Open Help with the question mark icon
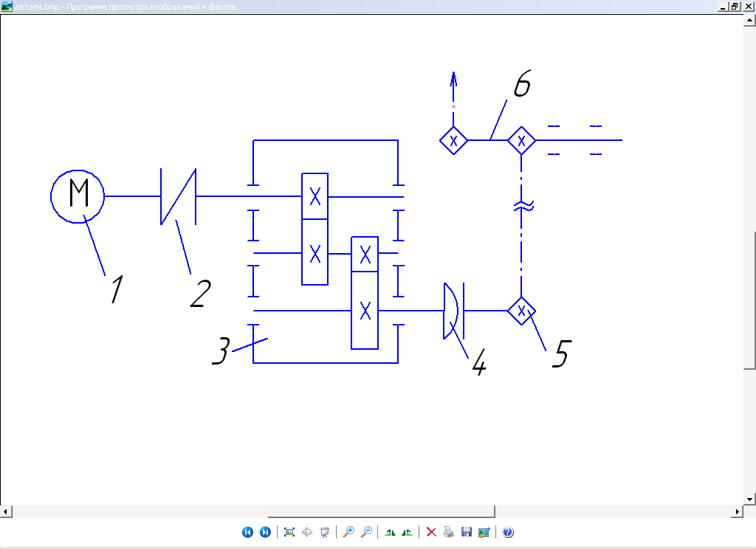Viewport: 756px width, 549px height. [x=508, y=532]
